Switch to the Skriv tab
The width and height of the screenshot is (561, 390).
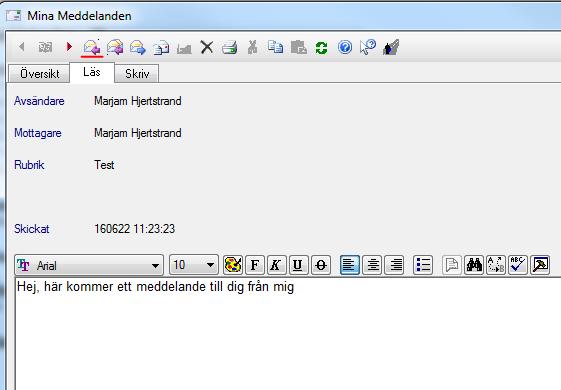pos(137,74)
